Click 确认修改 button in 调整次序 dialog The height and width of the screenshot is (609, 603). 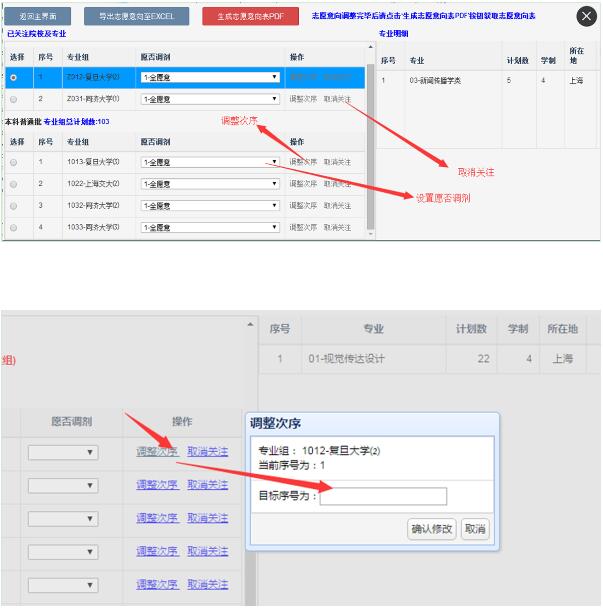pos(431,529)
